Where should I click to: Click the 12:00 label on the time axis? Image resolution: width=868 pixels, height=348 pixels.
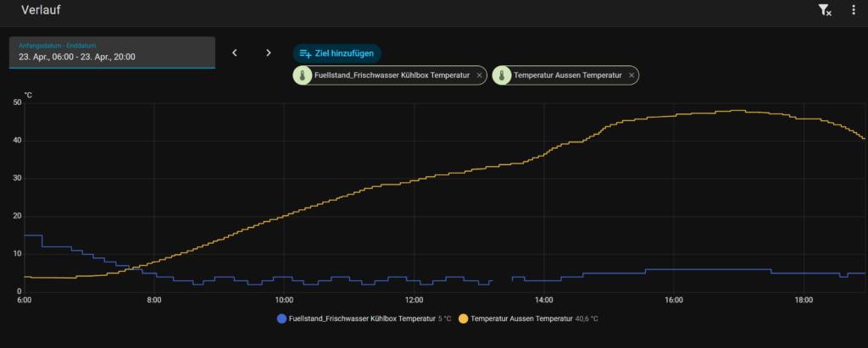(414, 301)
